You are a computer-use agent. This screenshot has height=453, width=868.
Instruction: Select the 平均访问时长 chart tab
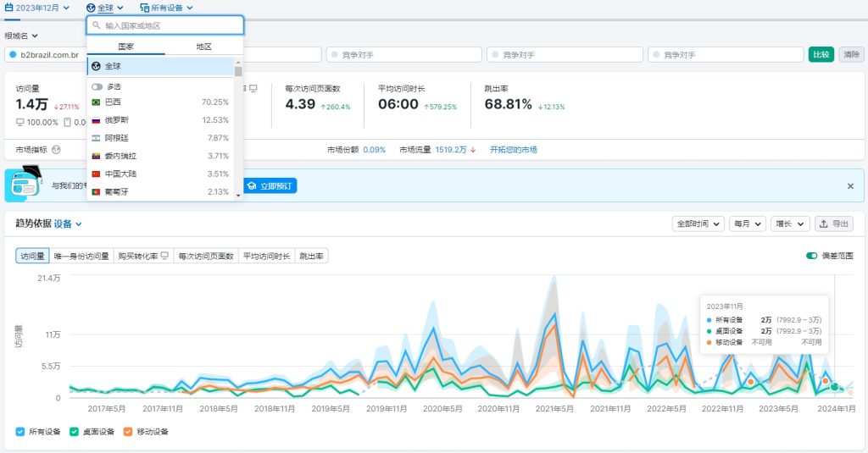pyautogui.click(x=266, y=256)
